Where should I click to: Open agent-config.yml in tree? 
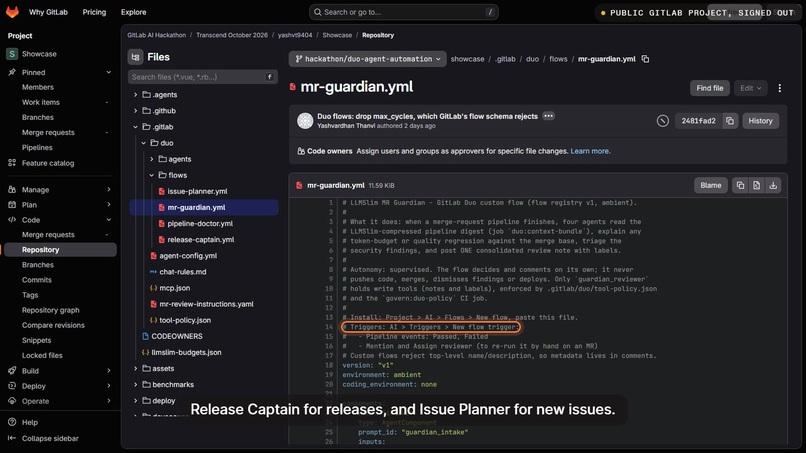pyautogui.click(x=188, y=256)
